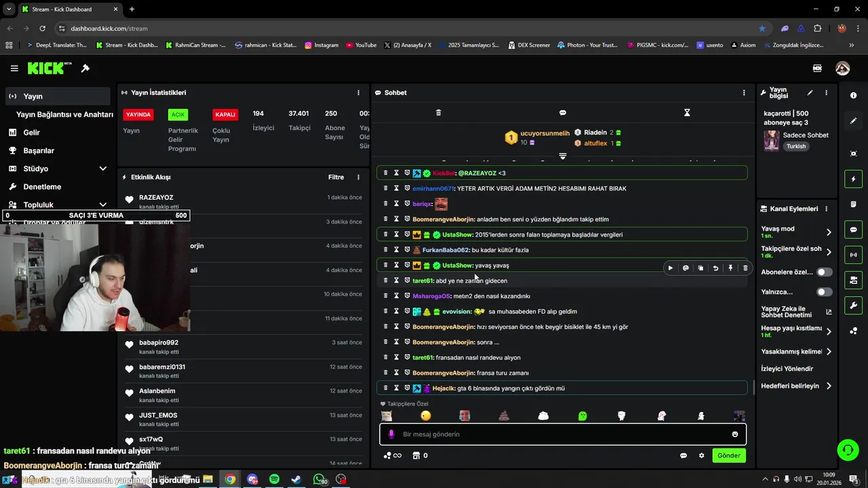This screenshot has height=488, width=868.
Task: Click the broadcast signal icon in right sidebar
Action: coord(853,255)
